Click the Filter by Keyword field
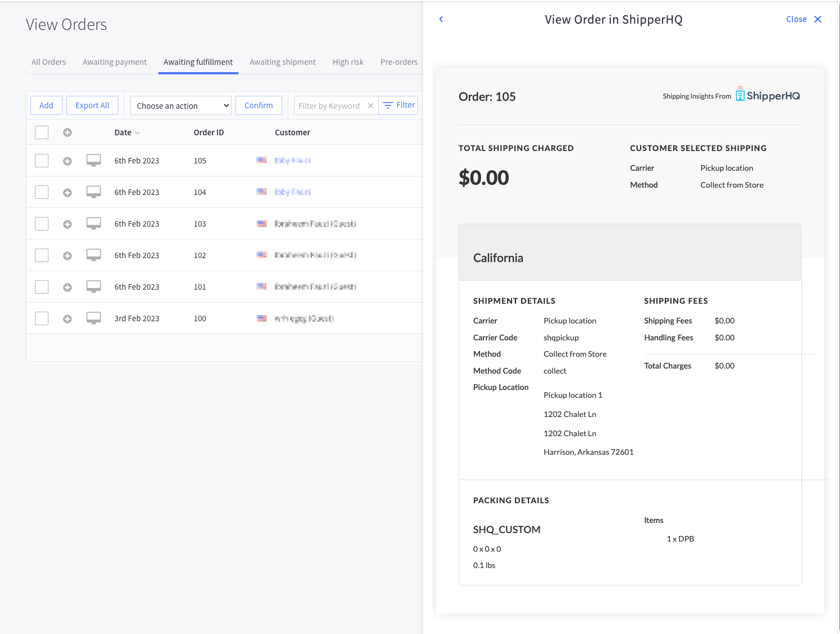This screenshot has height=634, width=840. [330, 106]
